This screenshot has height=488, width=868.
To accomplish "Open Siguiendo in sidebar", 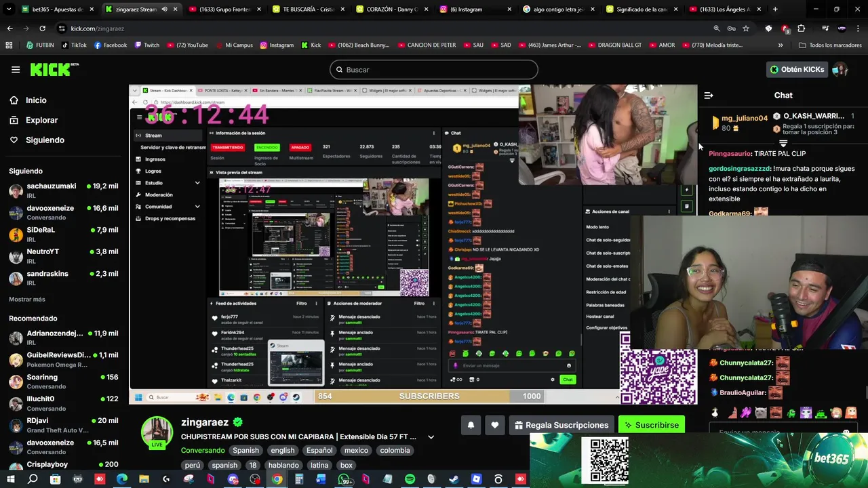I will click(45, 140).
